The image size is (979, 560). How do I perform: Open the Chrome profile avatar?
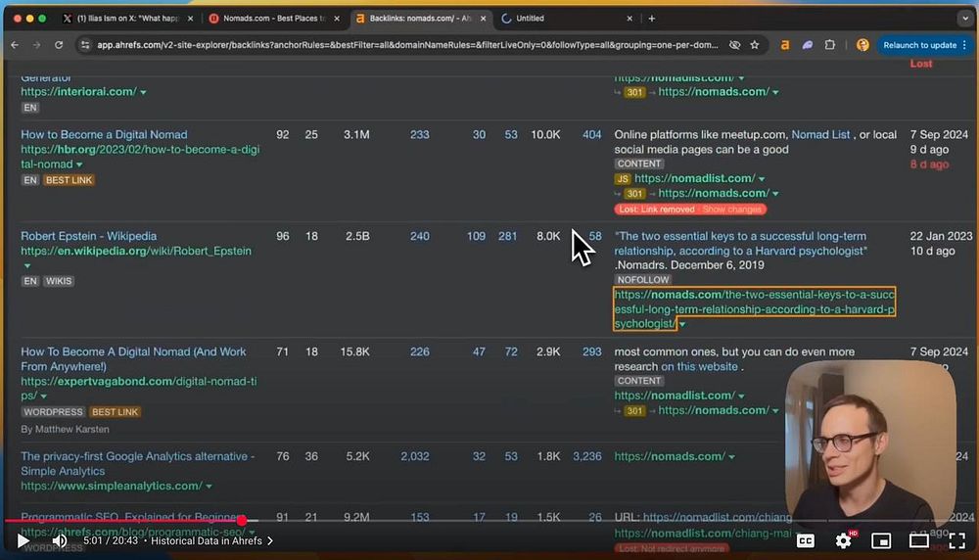pyautogui.click(x=862, y=45)
